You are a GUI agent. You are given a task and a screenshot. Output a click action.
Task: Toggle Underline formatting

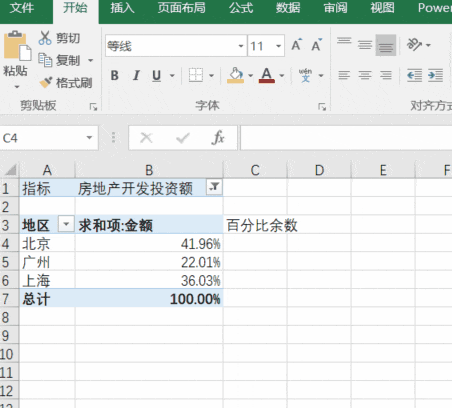click(156, 76)
